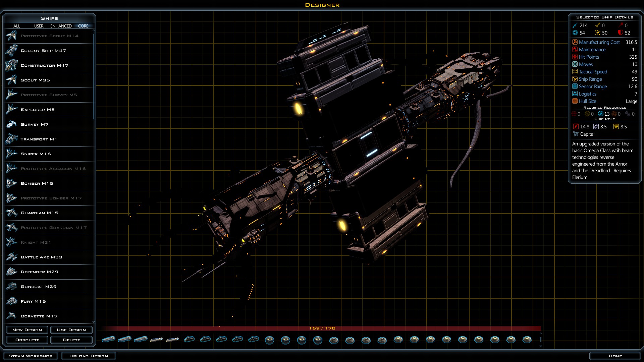Viewport: 644px width, 362px height.
Task: Click the Hull Size icon
Action: (575, 101)
